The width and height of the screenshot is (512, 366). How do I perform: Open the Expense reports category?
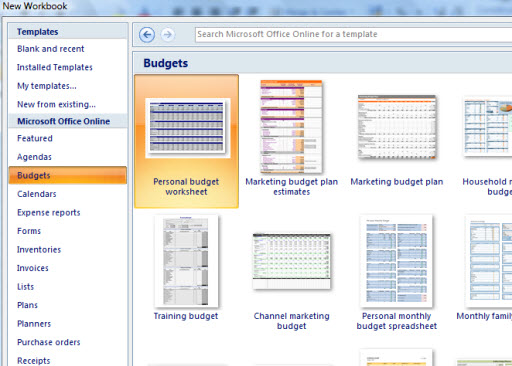coord(49,213)
